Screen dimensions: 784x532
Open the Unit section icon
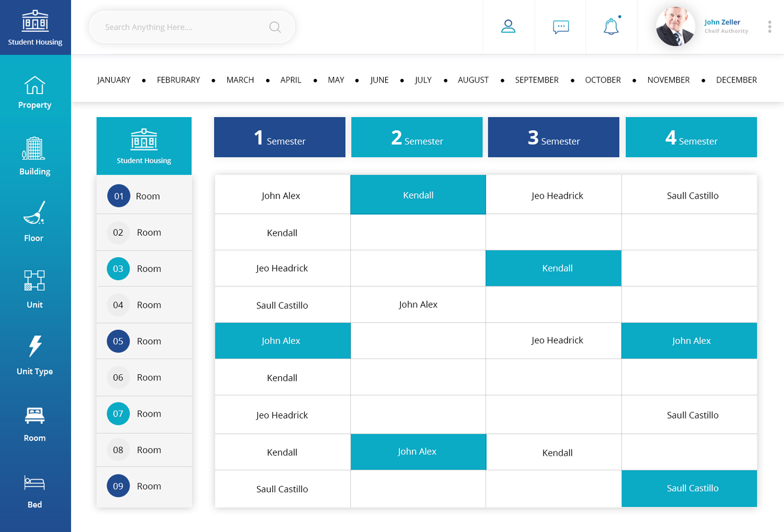(x=34, y=281)
